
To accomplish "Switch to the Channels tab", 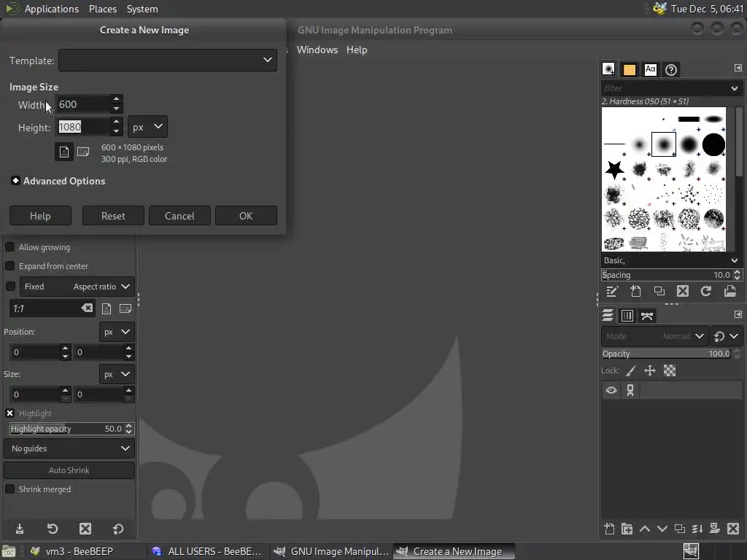I will click(x=627, y=315).
